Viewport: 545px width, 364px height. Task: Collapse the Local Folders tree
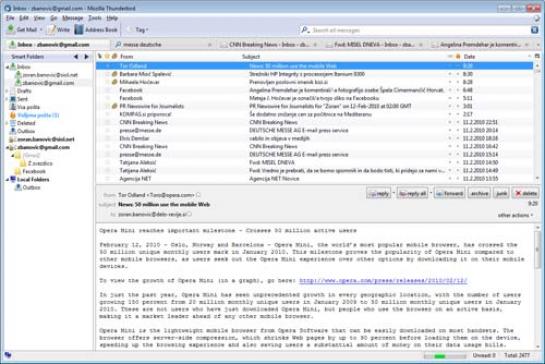7,179
